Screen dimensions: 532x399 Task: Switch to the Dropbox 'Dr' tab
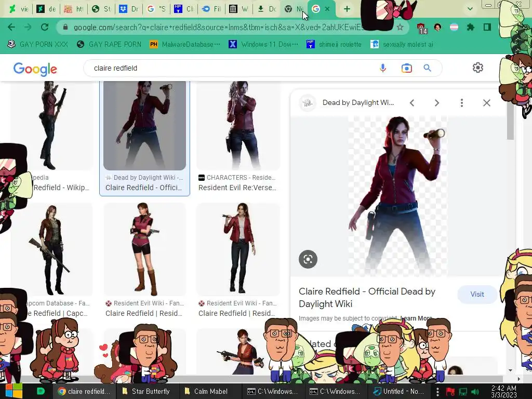(x=129, y=9)
